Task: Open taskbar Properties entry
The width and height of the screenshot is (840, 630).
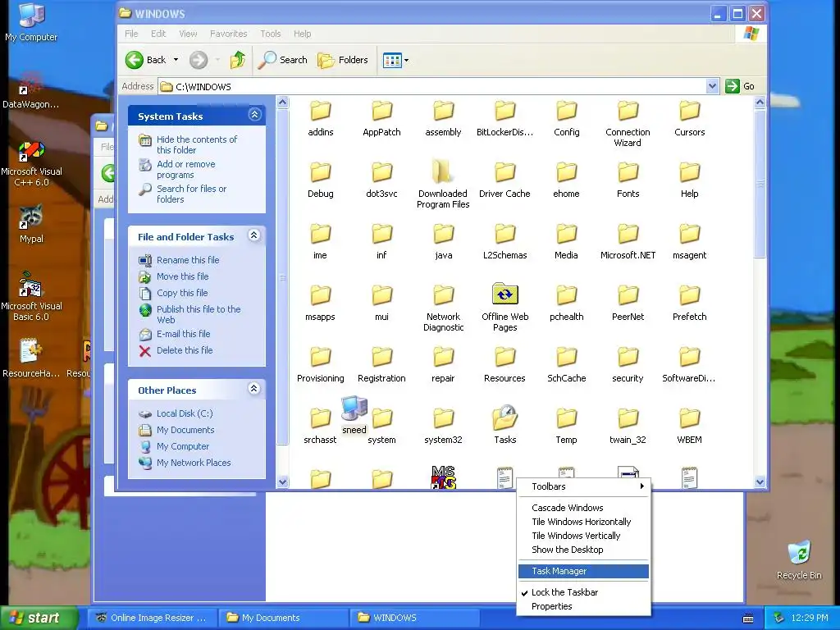Action: [583, 606]
